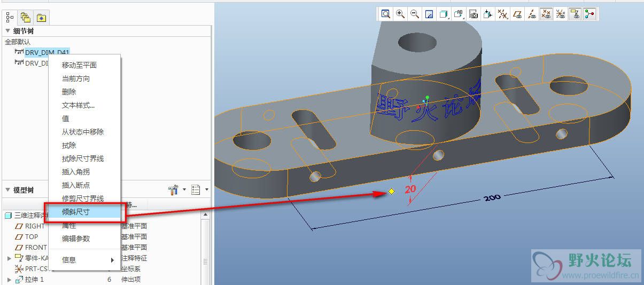Click the Refit zoom-to-fit icon
This screenshot has height=285, width=644.
click(x=385, y=14)
